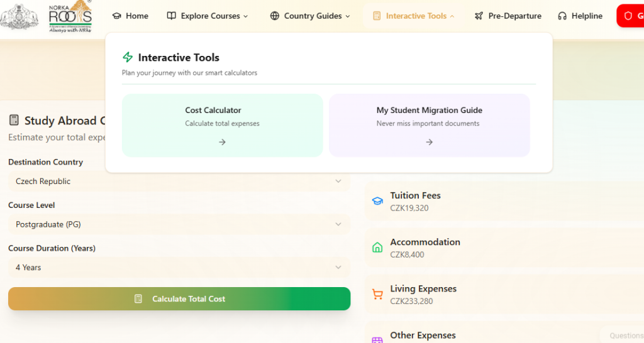Click the Accommodation house icon
Image resolution: width=644 pixels, height=343 pixels.
[377, 248]
